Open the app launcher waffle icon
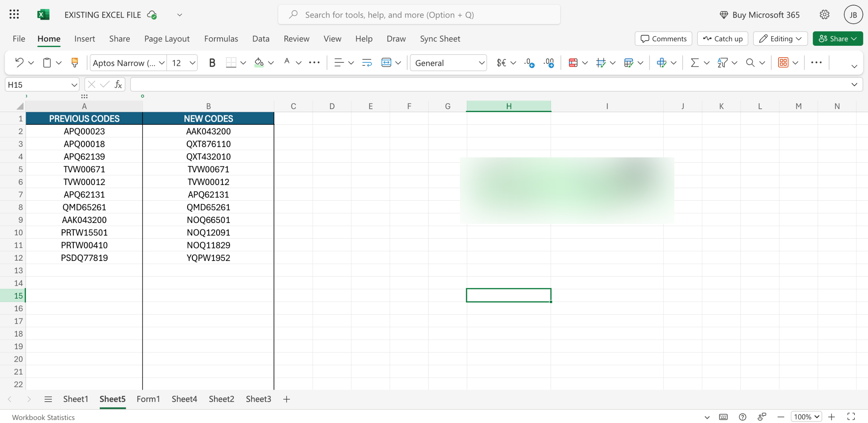 (14, 15)
